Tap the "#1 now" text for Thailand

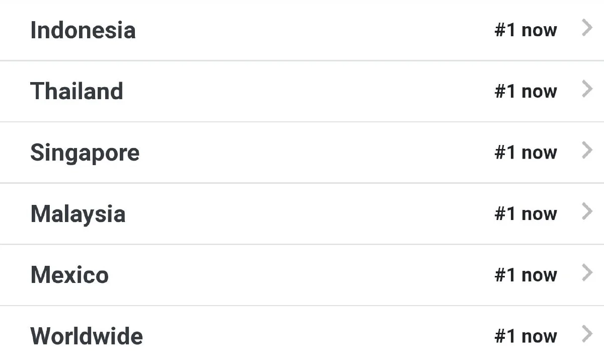coord(525,92)
